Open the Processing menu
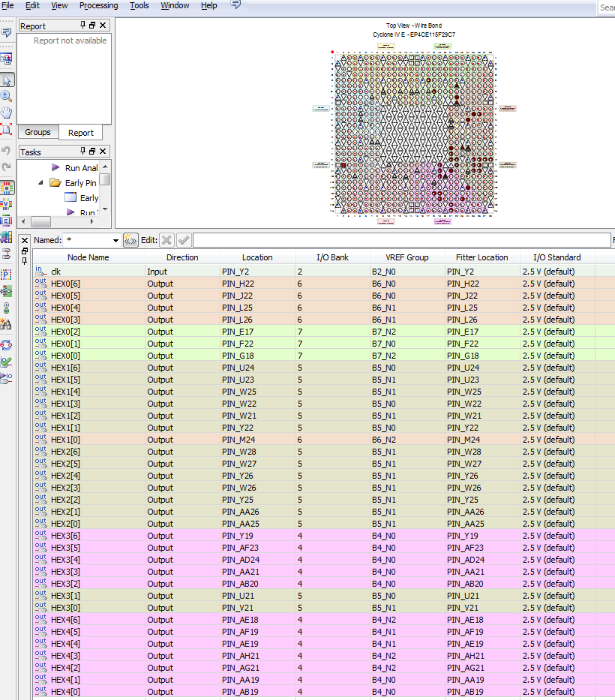This screenshot has height=700, width=615. [x=98, y=5]
